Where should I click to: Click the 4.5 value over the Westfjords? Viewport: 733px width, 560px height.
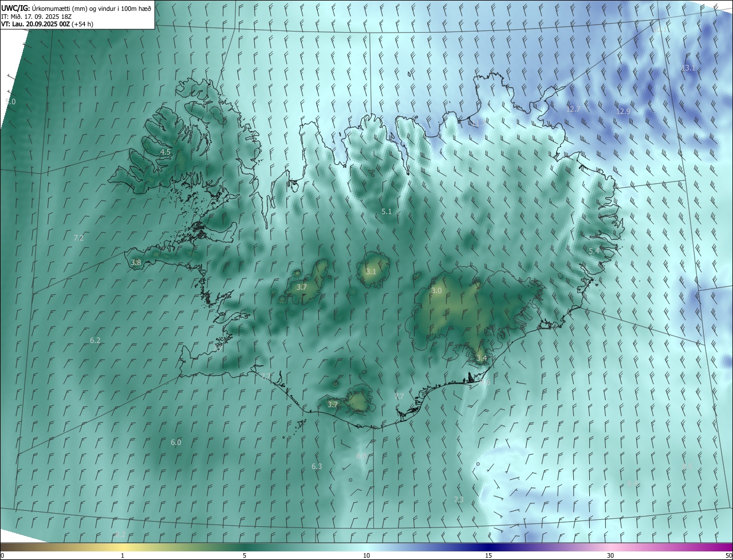click(165, 152)
